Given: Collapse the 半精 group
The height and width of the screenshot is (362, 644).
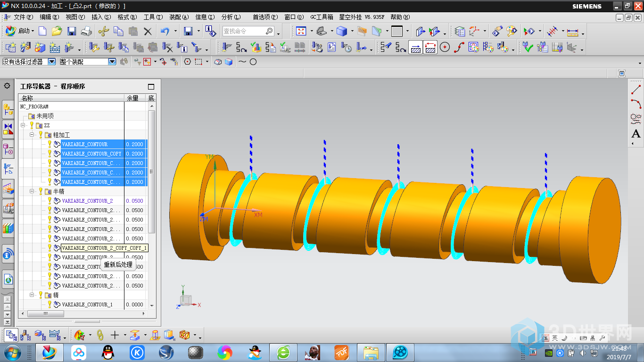Looking at the screenshot, I should [x=32, y=191].
